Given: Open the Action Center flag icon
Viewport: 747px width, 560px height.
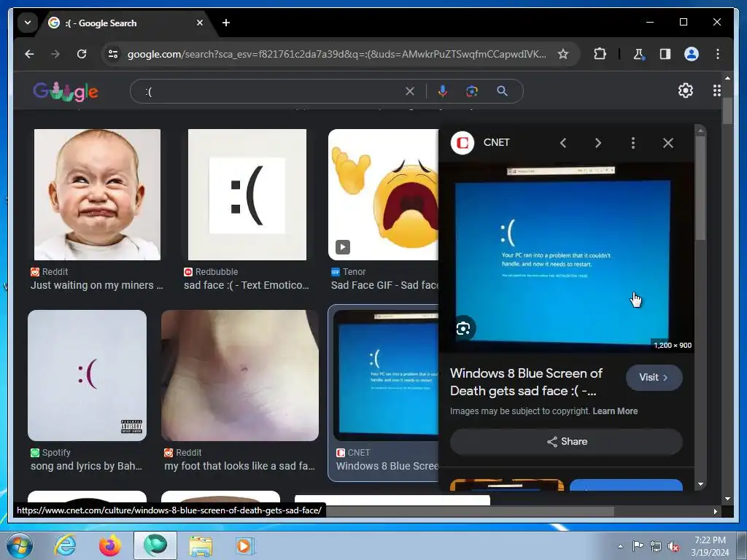Looking at the screenshot, I should pos(638,546).
